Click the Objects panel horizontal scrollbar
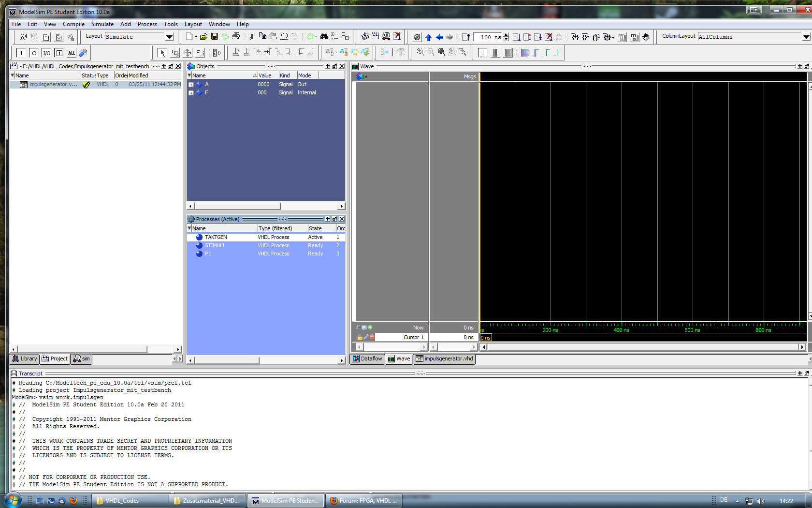 (266, 206)
